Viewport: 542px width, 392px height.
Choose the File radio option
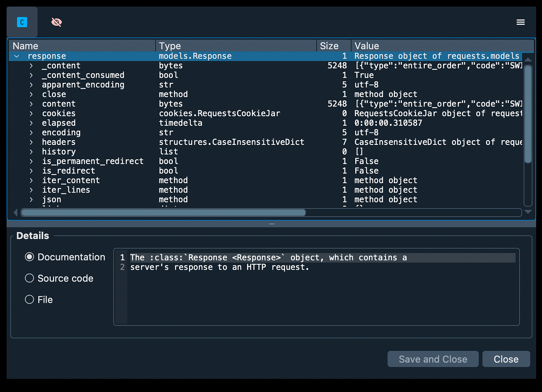[x=29, y=299]
